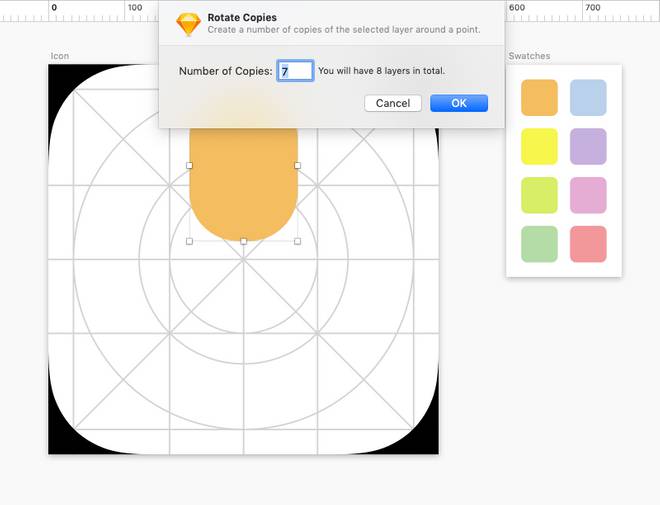The image size is (660, 505).
Task: Select the light blue color swatch
Action: pyautogui.click(x=588, y=98)
